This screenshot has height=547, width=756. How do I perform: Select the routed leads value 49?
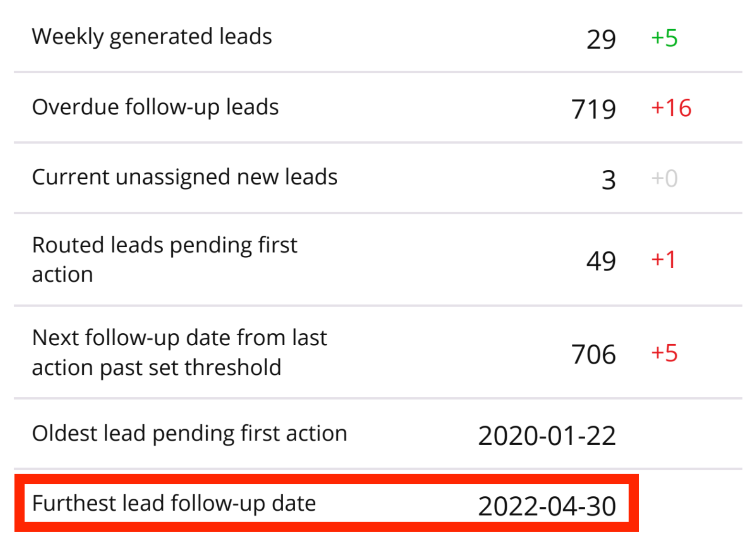601,261
